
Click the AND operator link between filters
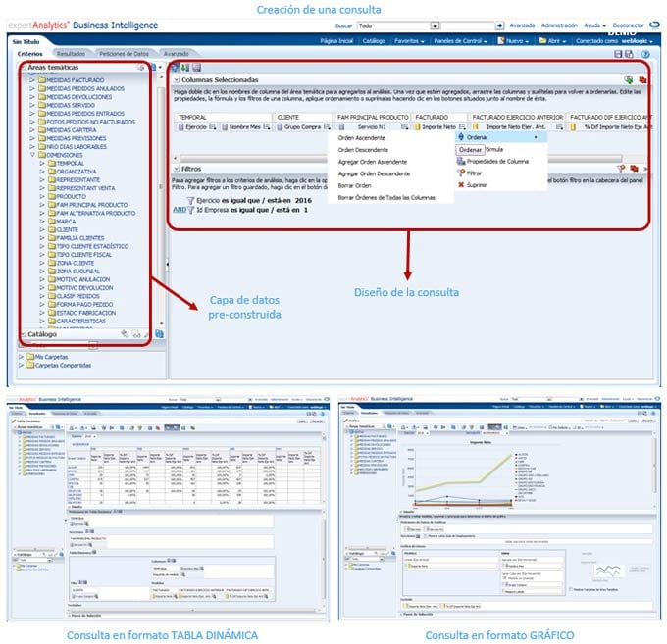pyautogui.click(x=180, y=210)
